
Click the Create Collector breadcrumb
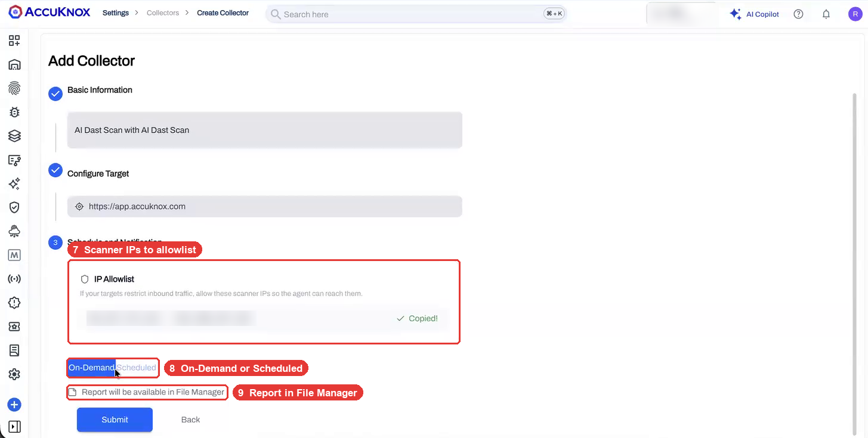tap(223, 13)
